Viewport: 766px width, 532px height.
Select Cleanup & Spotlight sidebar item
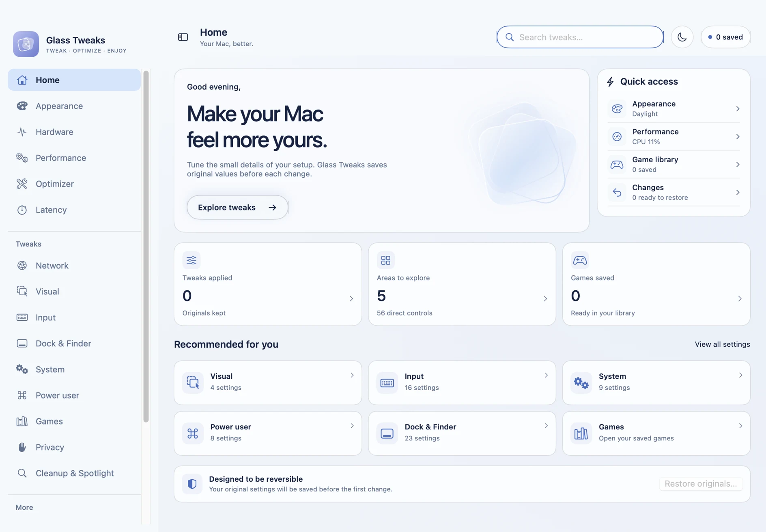74,473
